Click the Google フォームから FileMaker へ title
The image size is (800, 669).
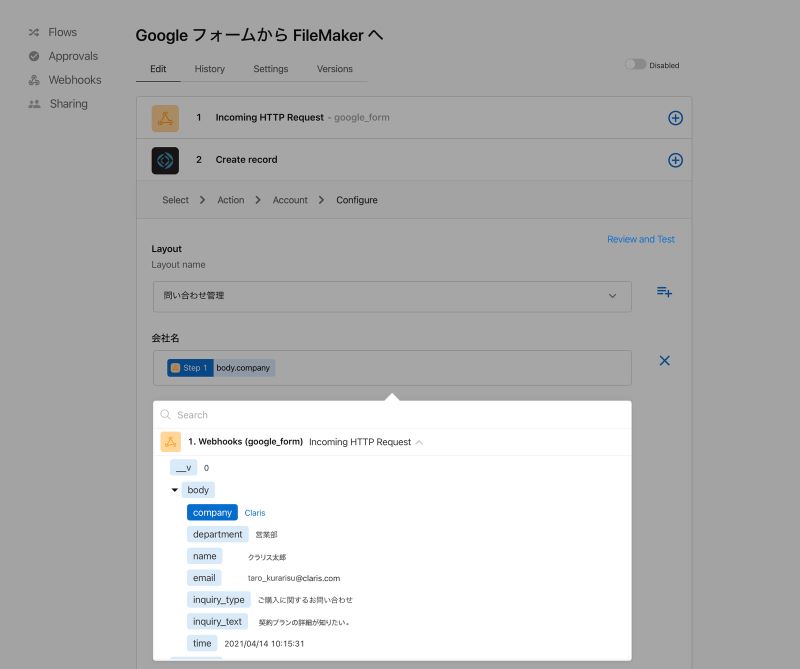(259, 35)
